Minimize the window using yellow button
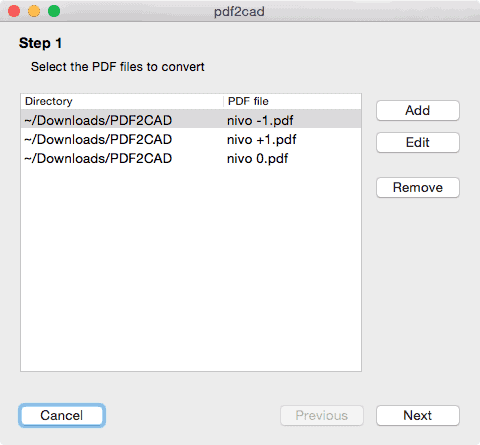This screenshot has width=480, height=445. pyautogui.click(x=34, y=11)
